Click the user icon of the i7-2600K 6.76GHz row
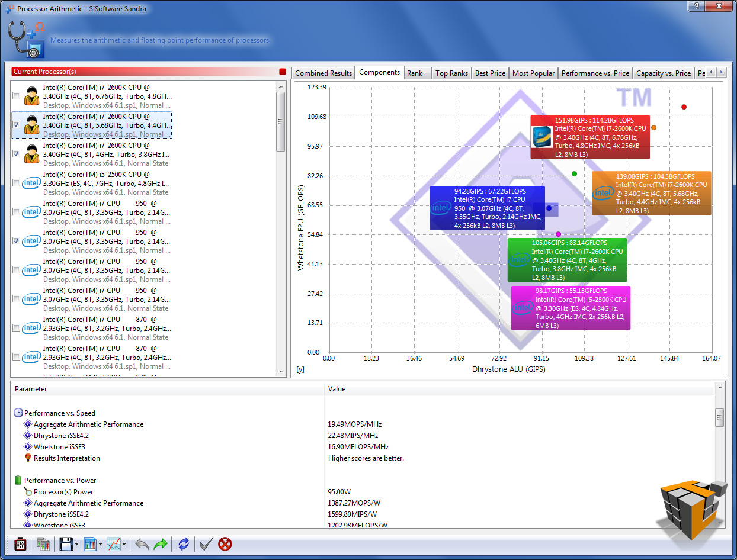Screen dimensions: 737x560 (x=31, y=96)
